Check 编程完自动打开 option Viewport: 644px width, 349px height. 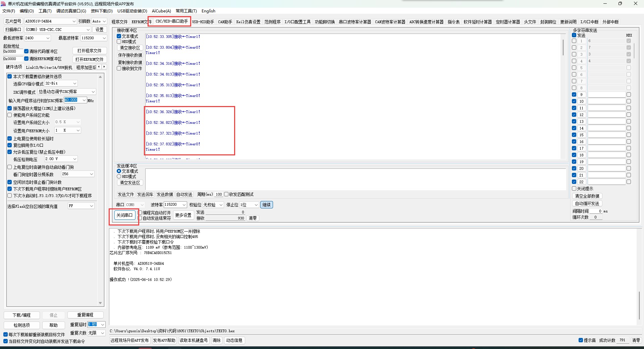[x=140, y=213]
